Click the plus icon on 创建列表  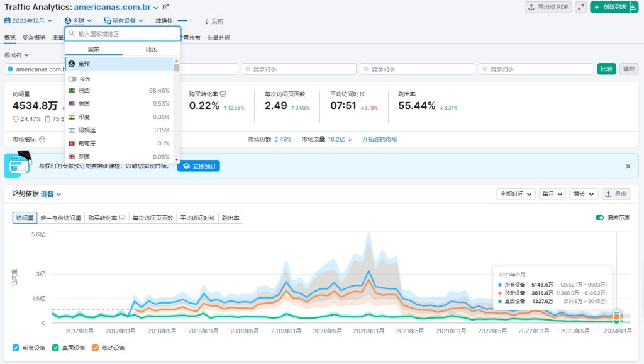tap(597, 7)
